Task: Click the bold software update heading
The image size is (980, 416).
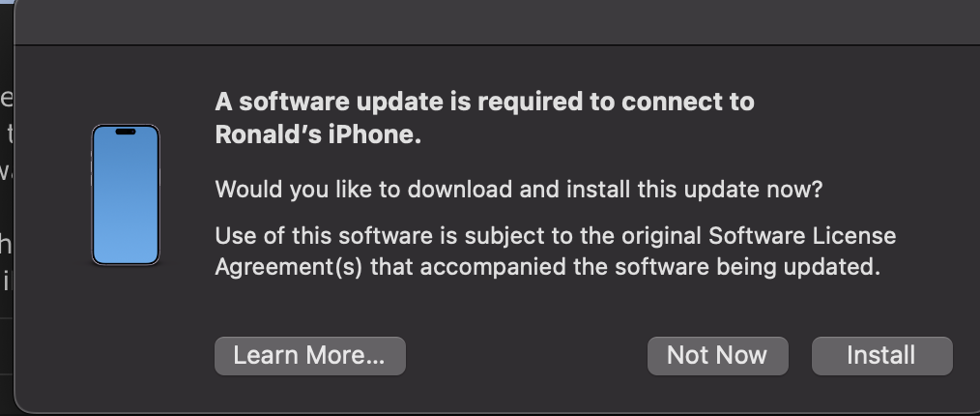Action: click(483, 102)
